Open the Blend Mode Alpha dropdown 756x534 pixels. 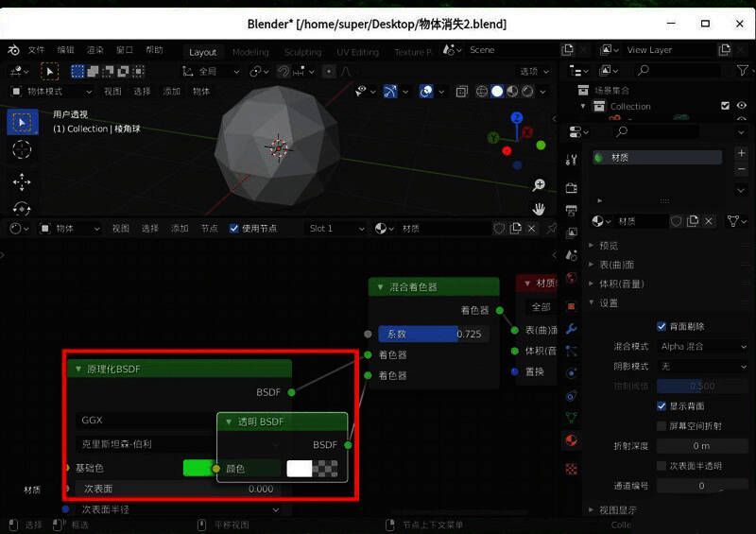point(702,346)
